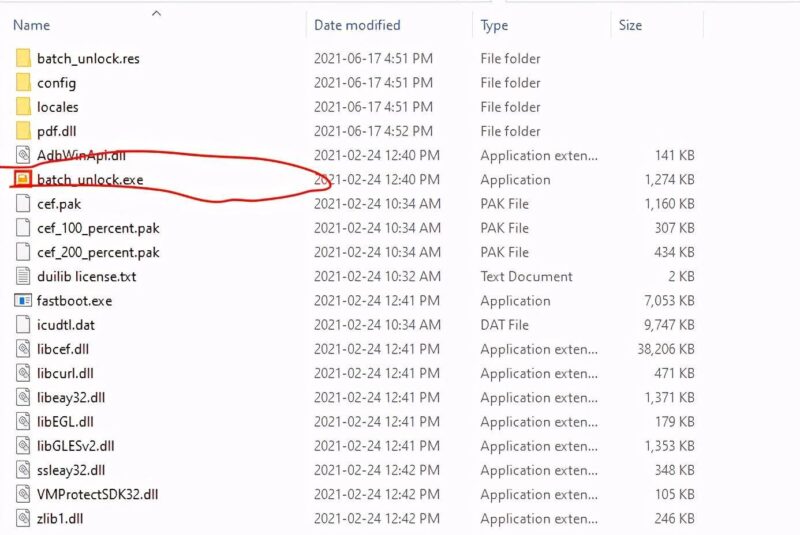The image size is (800, 535).
Task: Click the batch_unlock.res folder icon
Action: click(23, 59)
